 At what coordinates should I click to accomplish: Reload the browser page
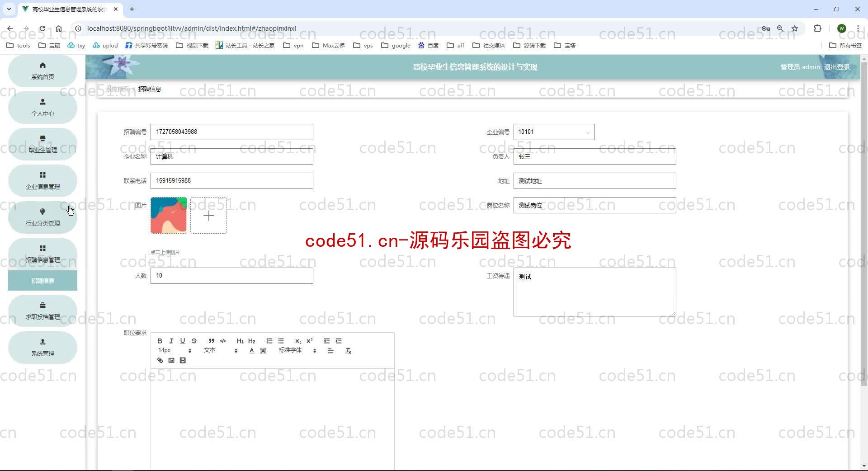pos(42,28)
